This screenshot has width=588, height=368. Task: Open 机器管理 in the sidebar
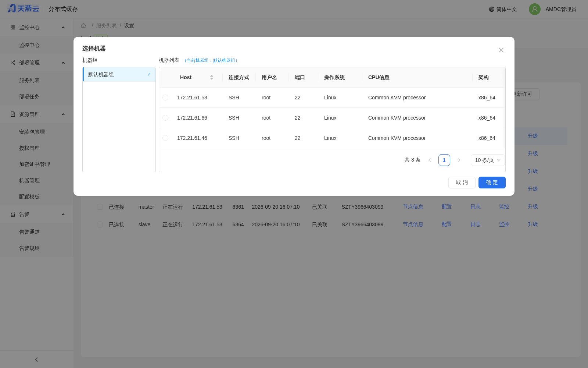(29, 180)
